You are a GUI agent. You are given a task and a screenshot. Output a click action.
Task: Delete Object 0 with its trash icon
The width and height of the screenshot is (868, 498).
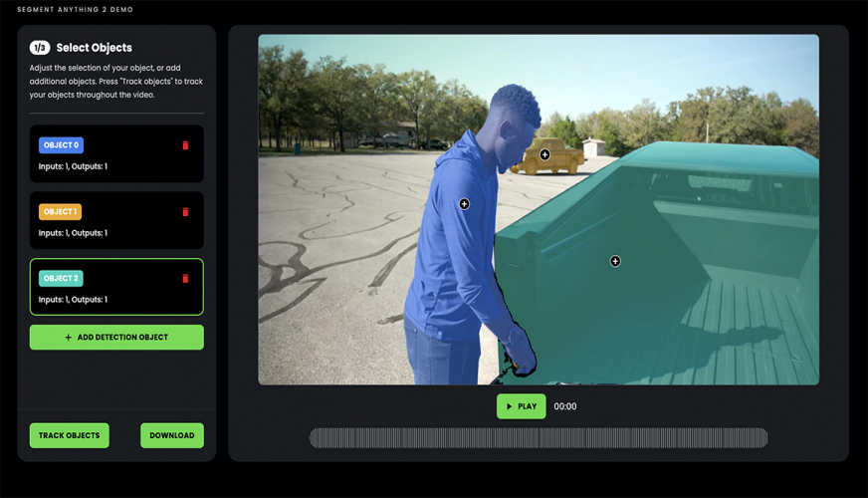[x=185, y=145]
